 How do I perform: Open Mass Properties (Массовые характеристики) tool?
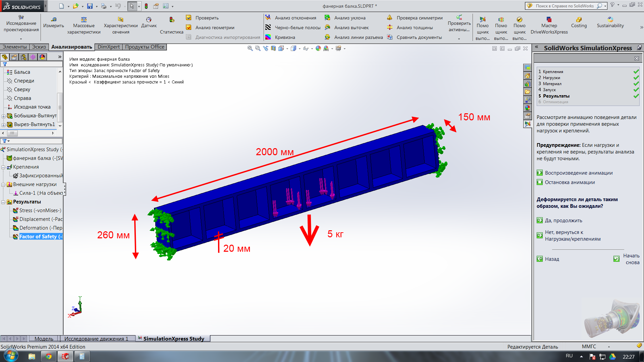84,19
